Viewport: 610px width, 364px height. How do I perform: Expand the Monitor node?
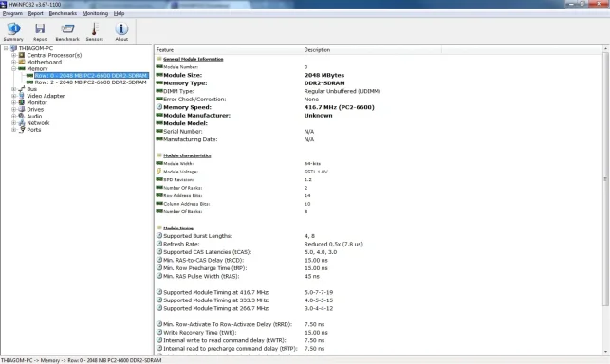point(14,102)
